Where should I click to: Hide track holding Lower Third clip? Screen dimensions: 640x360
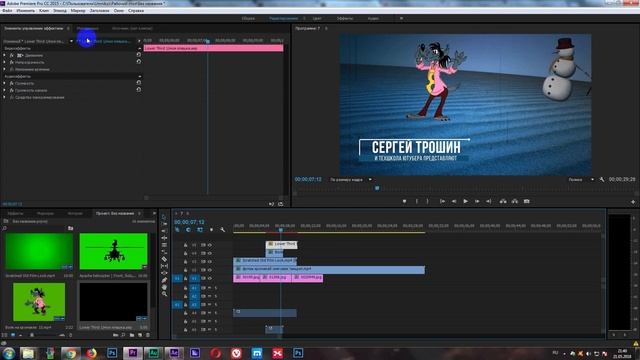click(210, 245)
